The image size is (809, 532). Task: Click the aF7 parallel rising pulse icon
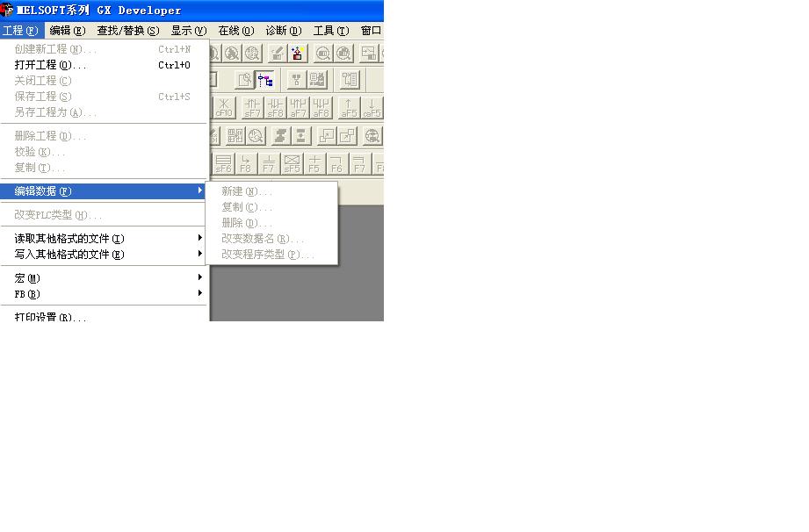click(298, 108)
